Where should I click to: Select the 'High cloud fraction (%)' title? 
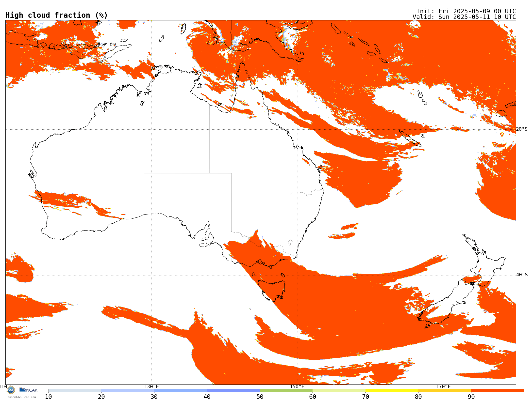click(56, 15)
